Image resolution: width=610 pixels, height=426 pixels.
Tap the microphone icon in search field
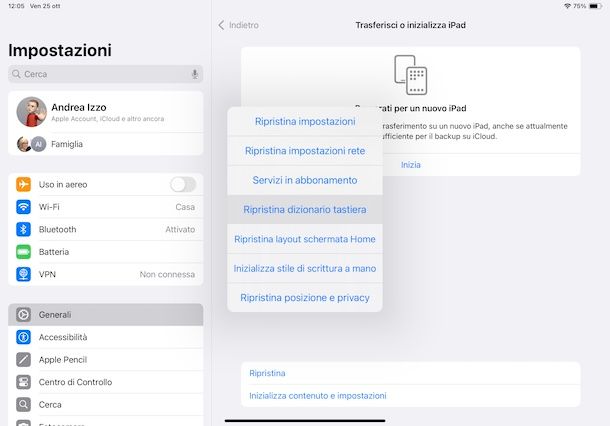pos(195,74)
